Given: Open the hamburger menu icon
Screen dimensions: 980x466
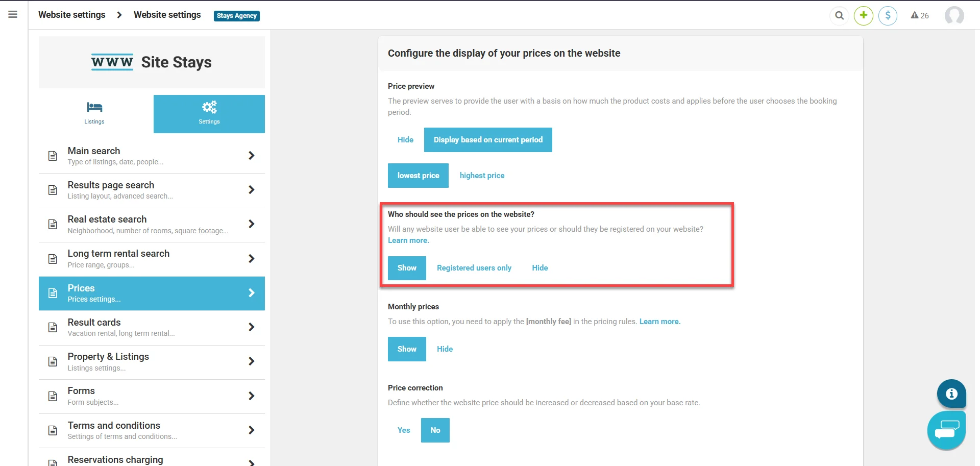Looking at the screenshot, I should [x=13, y=15].
